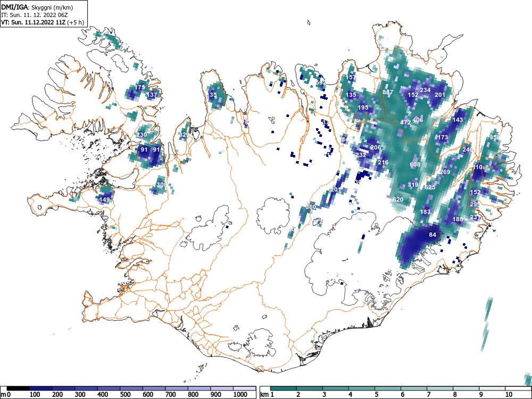This screenshot has width=532, height=399.
Task: Click the visibility value 406
Action: [x=418, y=119]
